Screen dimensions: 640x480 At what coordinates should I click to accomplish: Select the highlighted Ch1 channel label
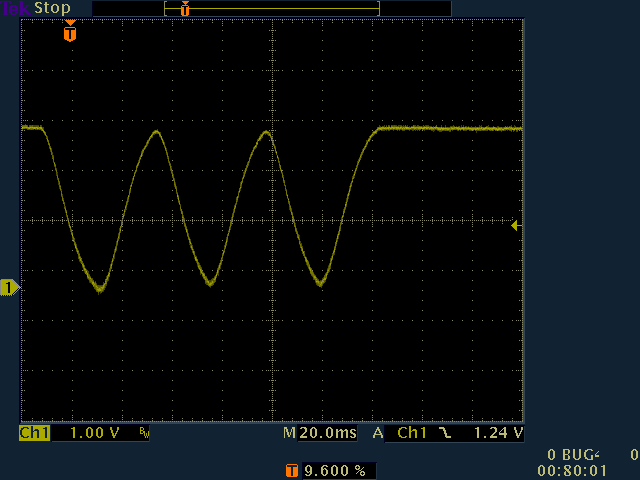coord(34,434)
